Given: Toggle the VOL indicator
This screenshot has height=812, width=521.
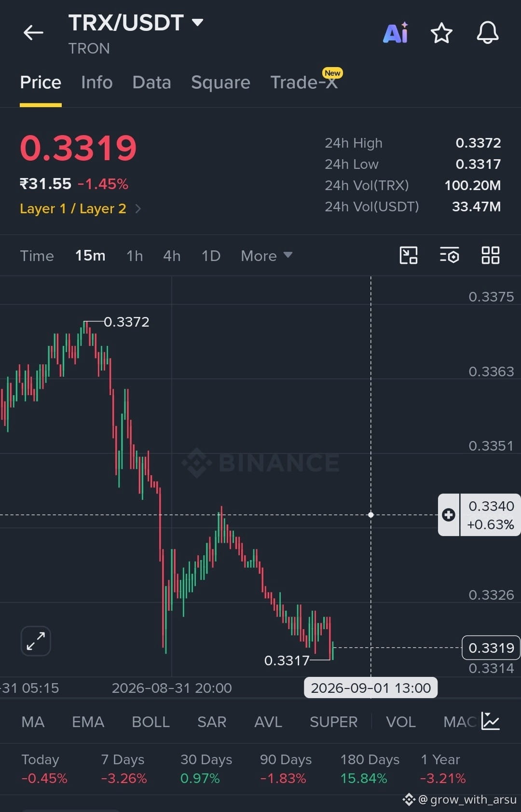Looking at the screenshot, I should tap(401, 722).
